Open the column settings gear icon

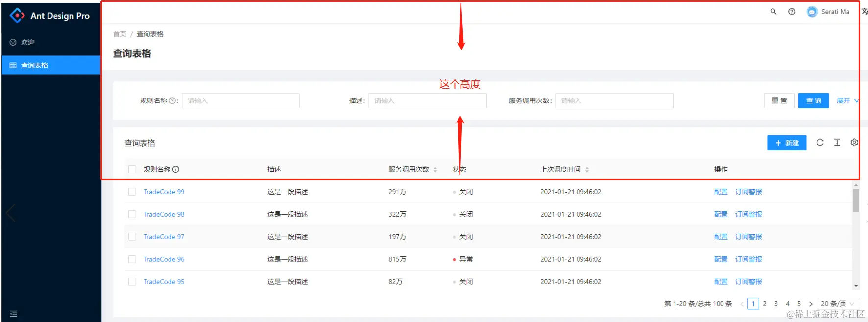coord(854,143)
